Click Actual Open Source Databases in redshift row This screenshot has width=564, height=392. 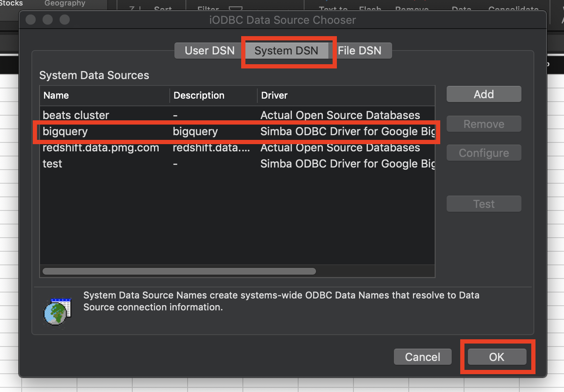coord(340,148)
